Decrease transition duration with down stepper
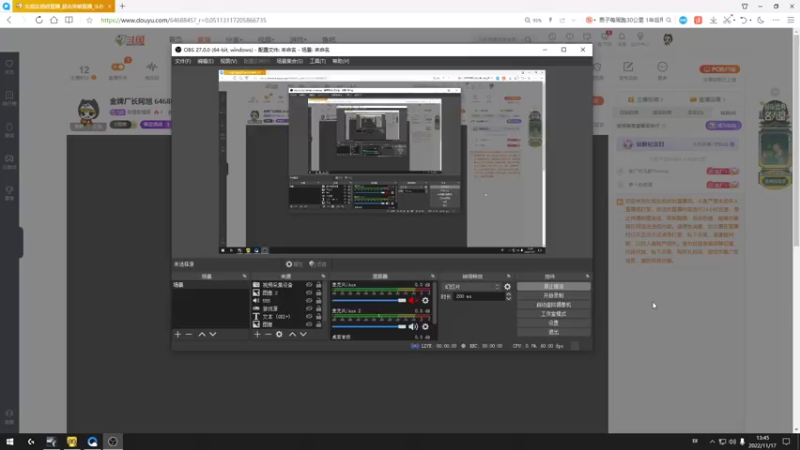800x450 pixels. tap(508, 298)
